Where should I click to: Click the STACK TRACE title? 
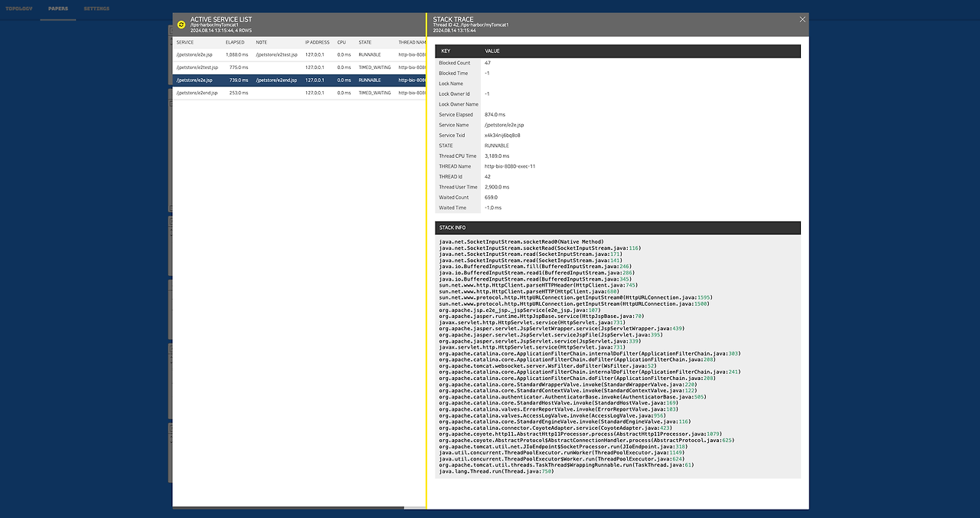click(453, 19)
